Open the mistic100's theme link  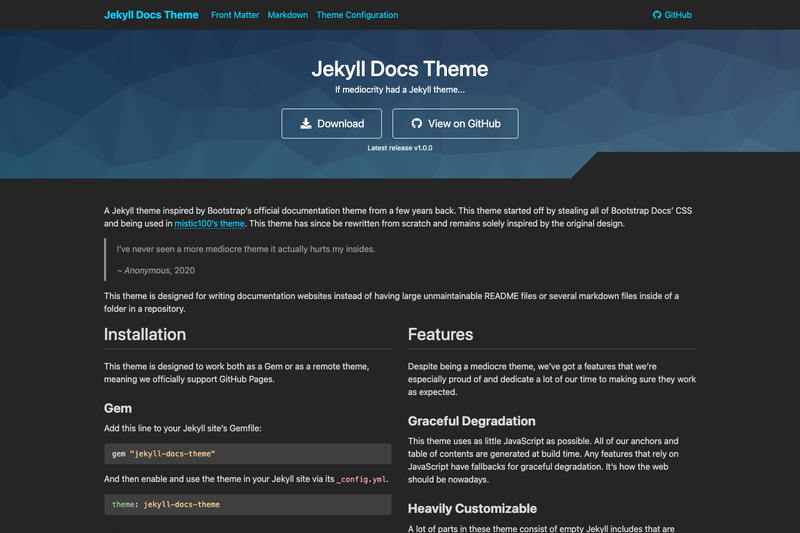point(209,223)
